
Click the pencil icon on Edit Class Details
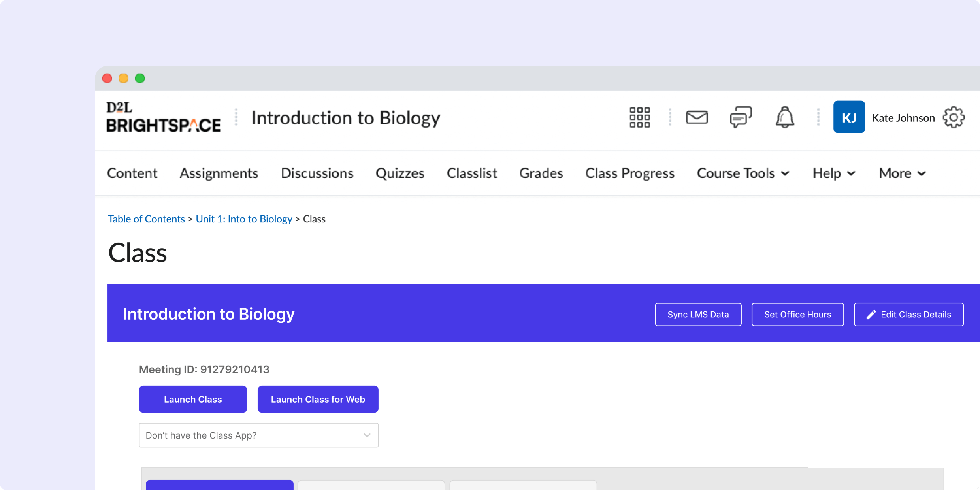click(x=871, y=314)
